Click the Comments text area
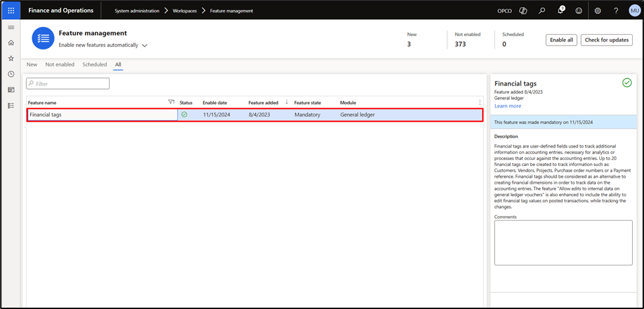This screenshot has height=309, width=644. click(x=563, y=242)
